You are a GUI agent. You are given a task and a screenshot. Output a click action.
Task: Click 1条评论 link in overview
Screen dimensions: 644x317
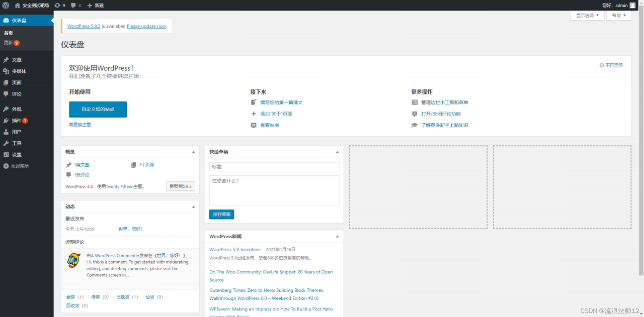click(82, 175)
